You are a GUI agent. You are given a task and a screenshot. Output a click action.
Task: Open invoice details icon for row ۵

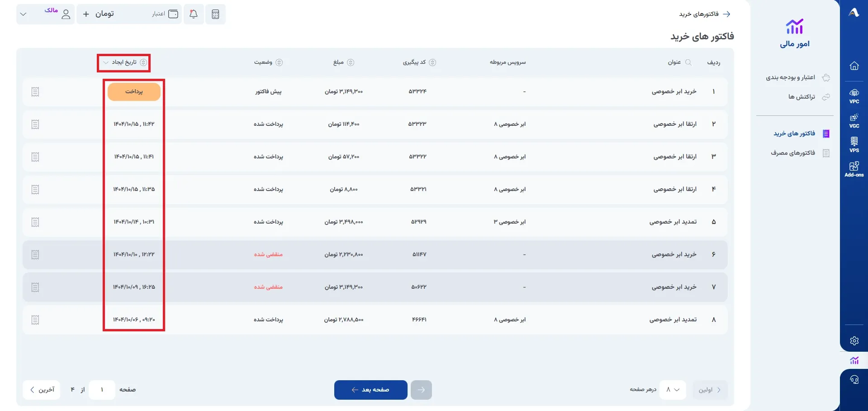click(x=35, y=222)
